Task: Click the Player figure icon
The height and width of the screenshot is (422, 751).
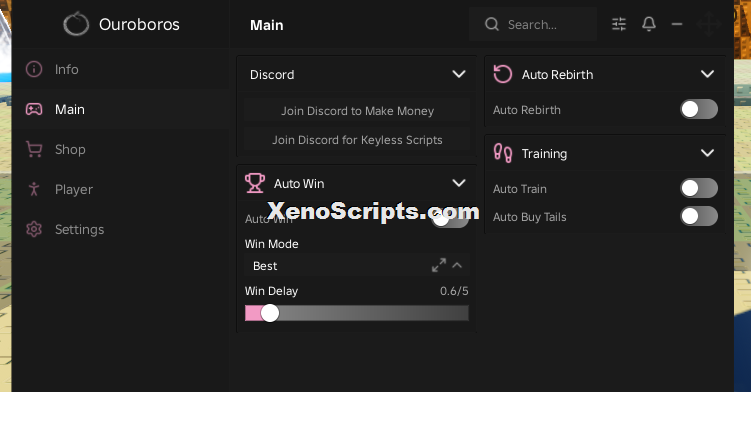Action: pos(34,189)
